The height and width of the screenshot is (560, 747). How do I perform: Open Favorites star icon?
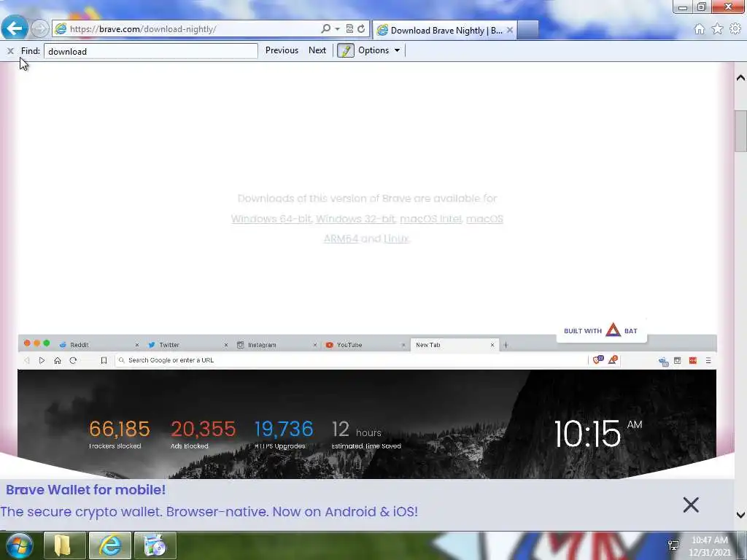pyautogui.click(x=717, y=29)
